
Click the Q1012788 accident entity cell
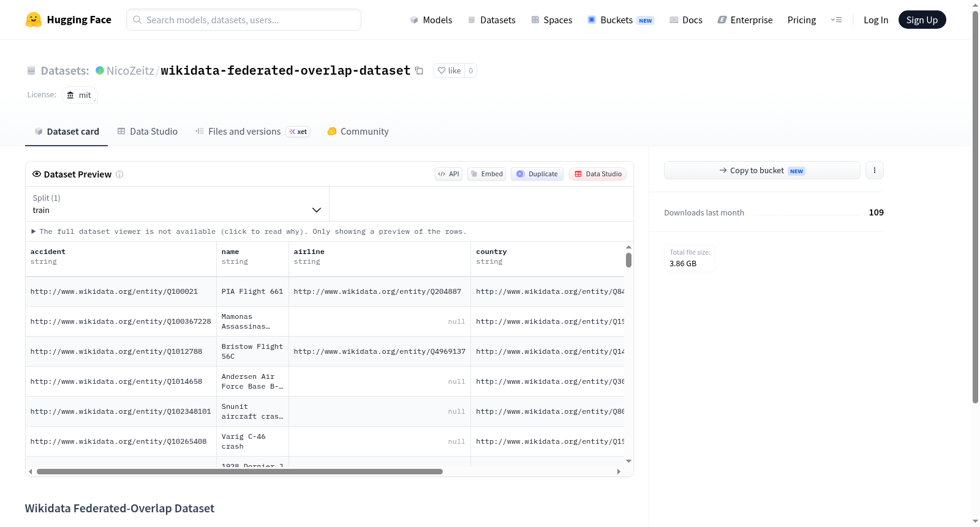(121, 351)
